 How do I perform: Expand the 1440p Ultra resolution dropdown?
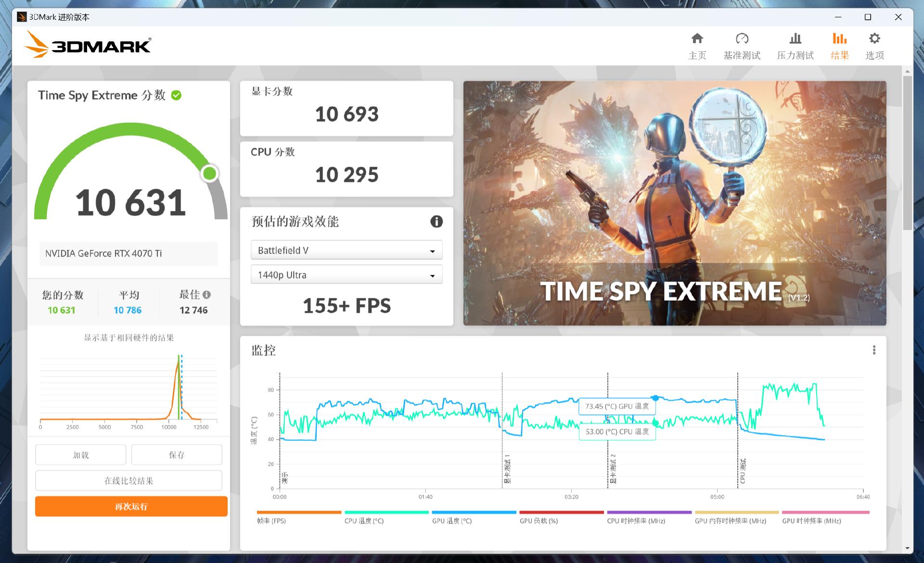[x=346, y=275]
